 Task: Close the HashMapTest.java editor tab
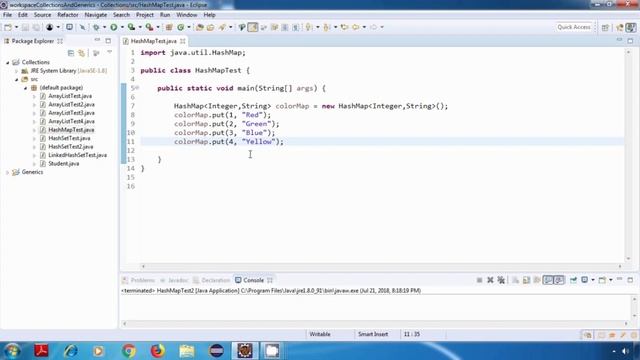(x=182, y=41)
